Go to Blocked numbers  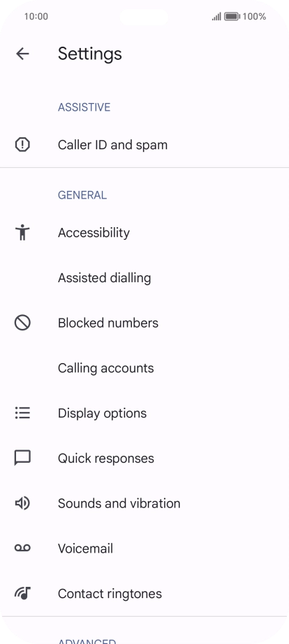pyautogui.click(x=144, y=323)
